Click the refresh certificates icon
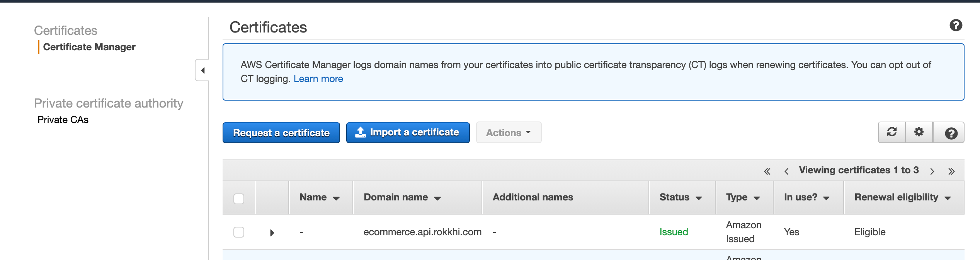 [892, 132]
